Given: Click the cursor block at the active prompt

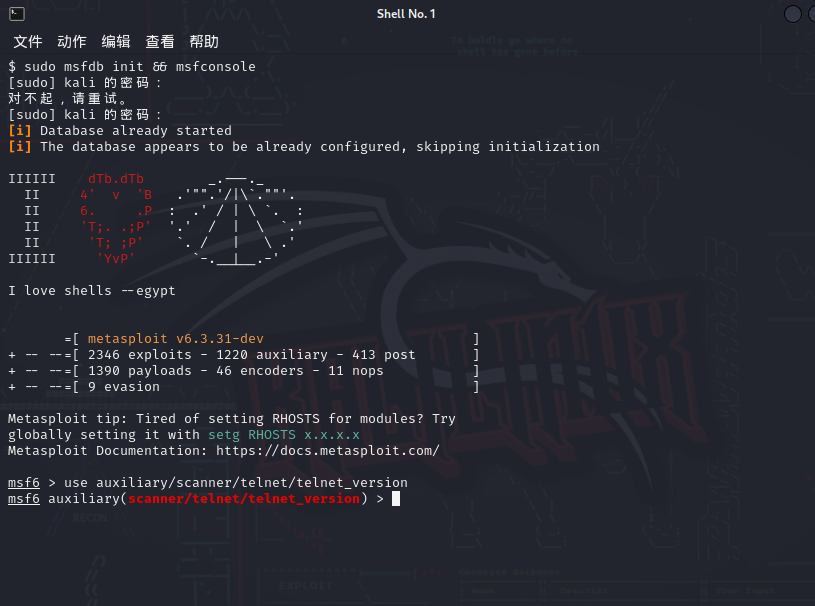Looking at the screenshot, I should coord(396,499).
